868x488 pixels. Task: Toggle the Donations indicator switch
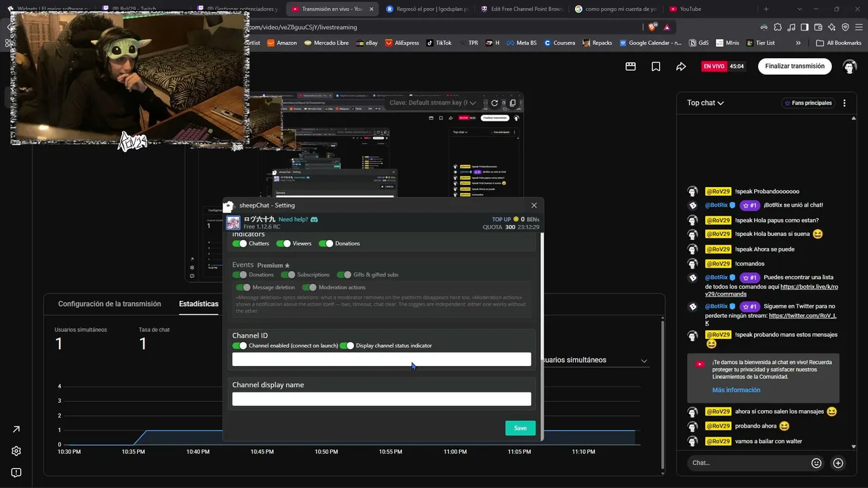(326, 243)
